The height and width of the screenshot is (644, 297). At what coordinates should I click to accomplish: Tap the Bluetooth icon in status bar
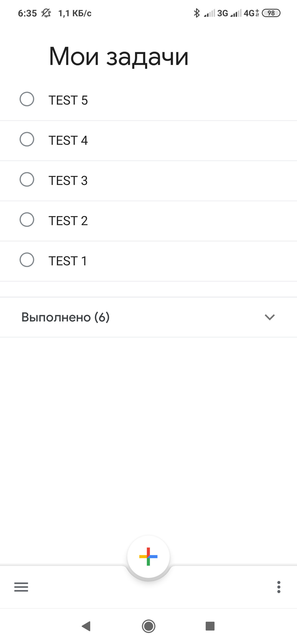[x=197, y=13]
